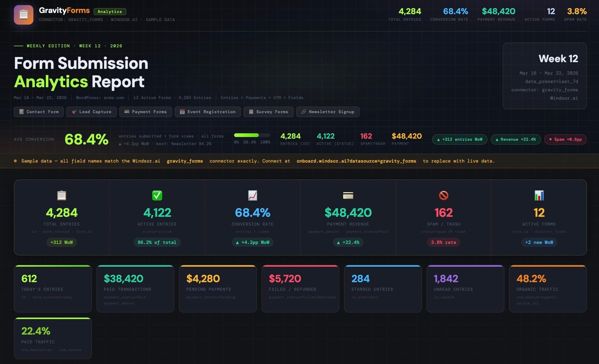The width and height of the screenshot is (599, 364).
Task: Click the 12 Active Forms header stat
Action: (540, 14)
